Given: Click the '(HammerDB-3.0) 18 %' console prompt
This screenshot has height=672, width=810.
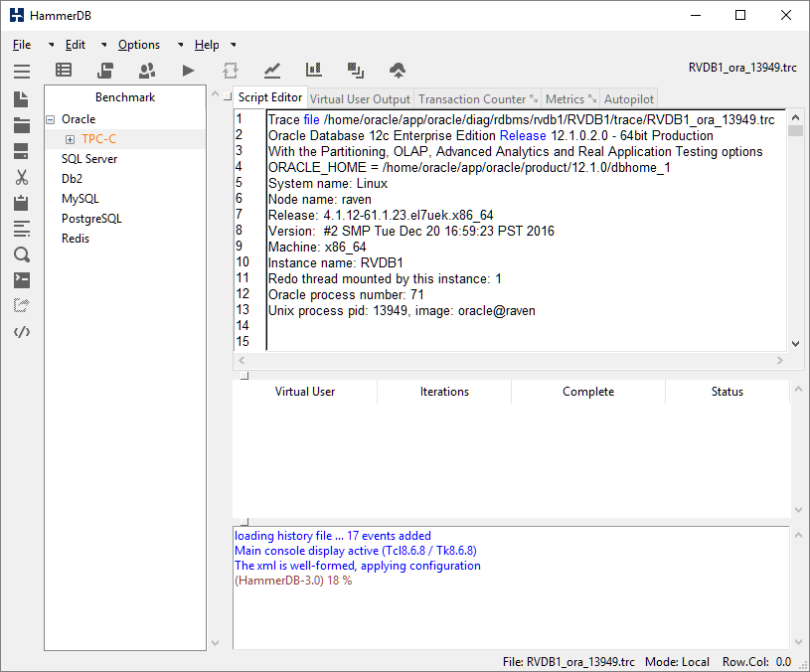Looking at the screenshot, I should point(293,581).
